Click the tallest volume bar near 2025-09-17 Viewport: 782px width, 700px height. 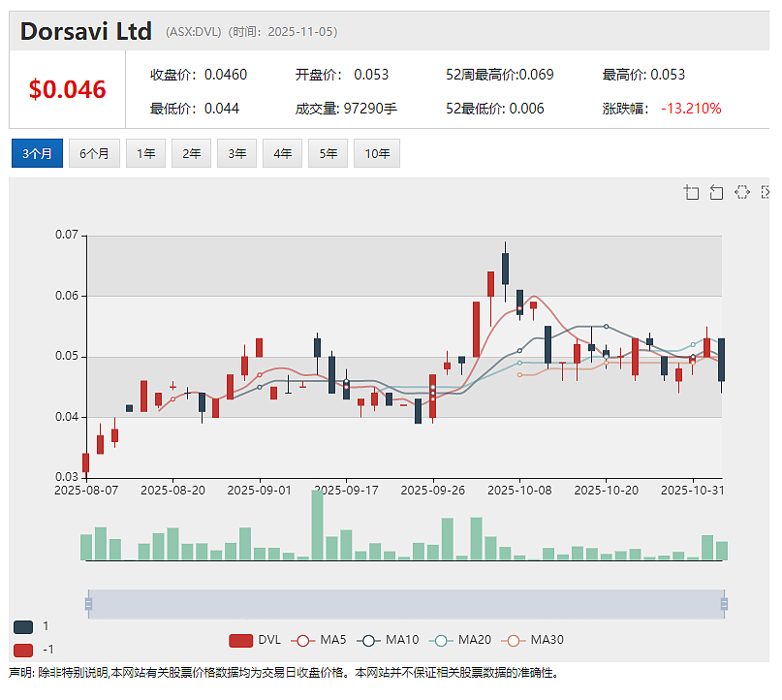click(x=317, y=525)
